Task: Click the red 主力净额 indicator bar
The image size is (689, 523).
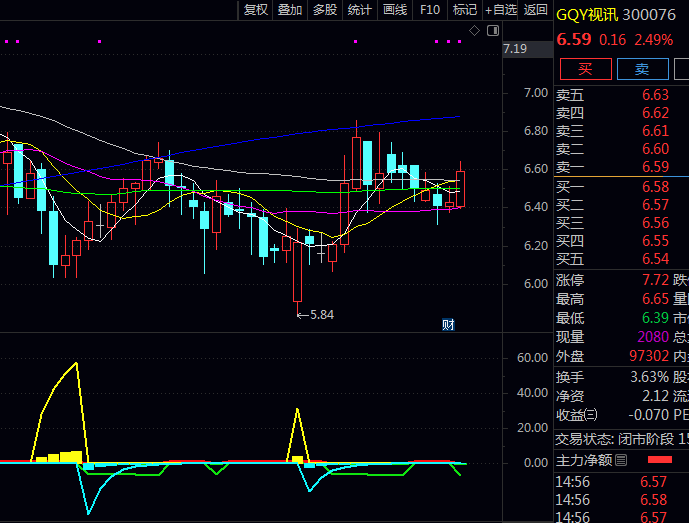Action: [660, 460]
